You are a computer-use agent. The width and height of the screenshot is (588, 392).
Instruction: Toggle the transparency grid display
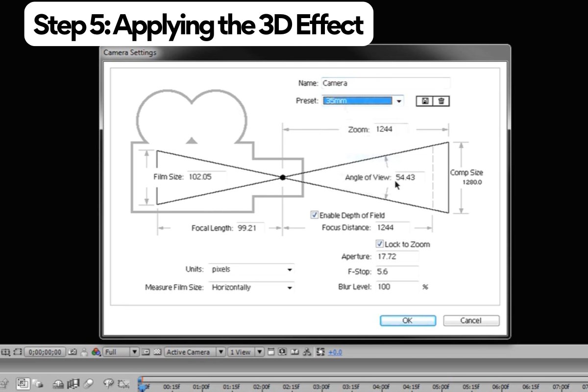(x=158, y=352)
